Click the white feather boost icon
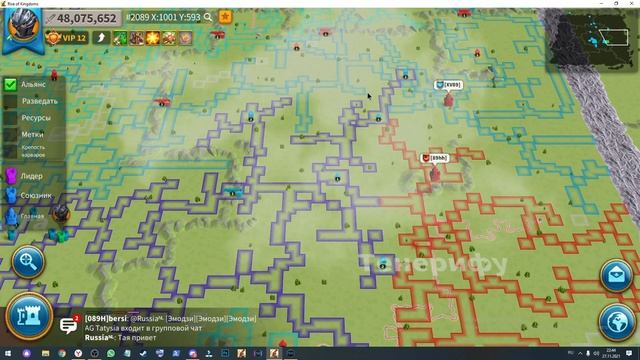 tap(101, 38)
